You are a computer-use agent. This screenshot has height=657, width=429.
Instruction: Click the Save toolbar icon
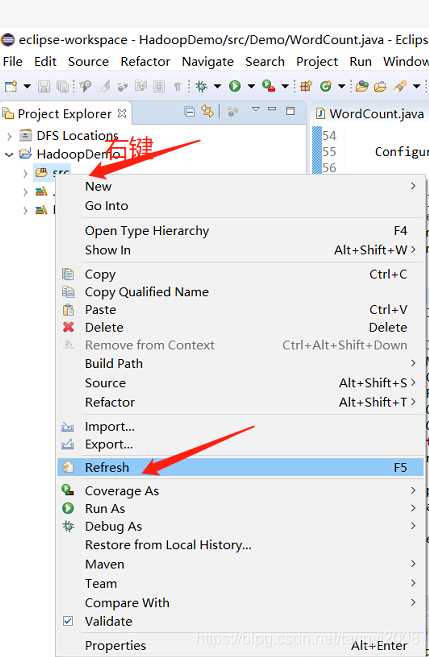tap(44, 86)
